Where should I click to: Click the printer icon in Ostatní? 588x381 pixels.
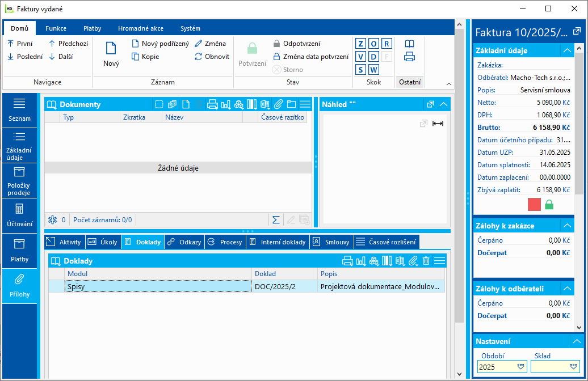pyautogui.click(x=410, y=57)
